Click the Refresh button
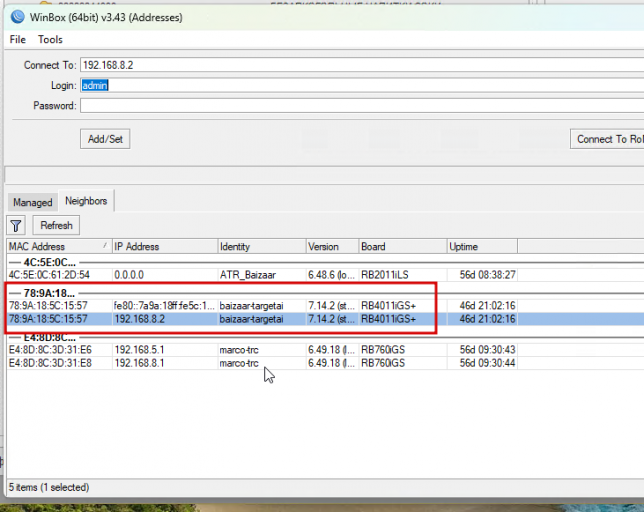 [56, 225]
